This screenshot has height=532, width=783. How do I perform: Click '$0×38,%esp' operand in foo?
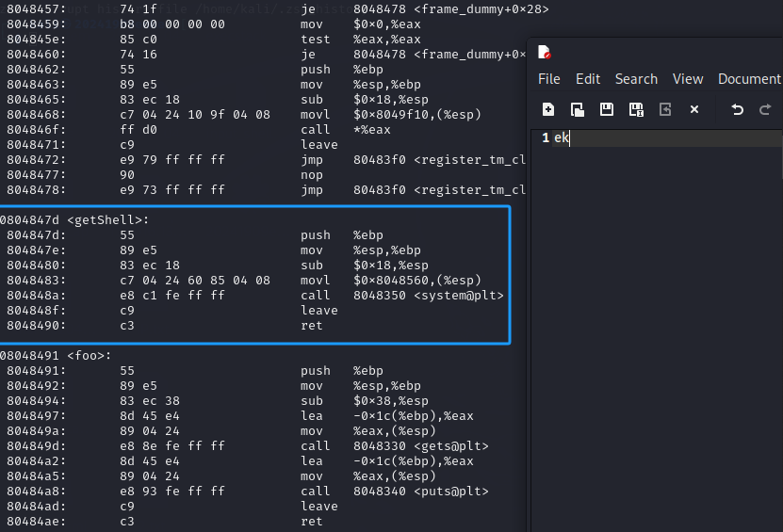coord(390,401)
